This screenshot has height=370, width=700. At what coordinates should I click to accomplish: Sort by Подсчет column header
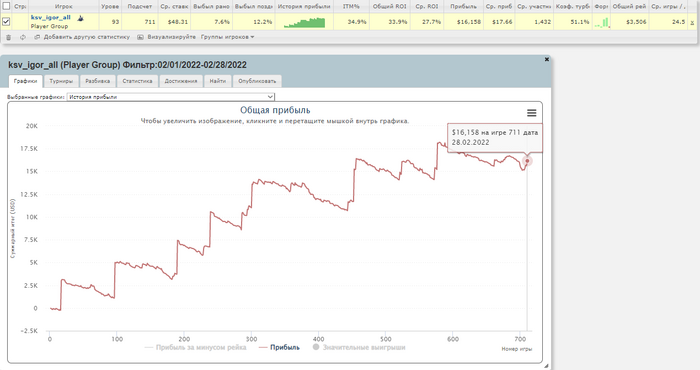point(139,7)
